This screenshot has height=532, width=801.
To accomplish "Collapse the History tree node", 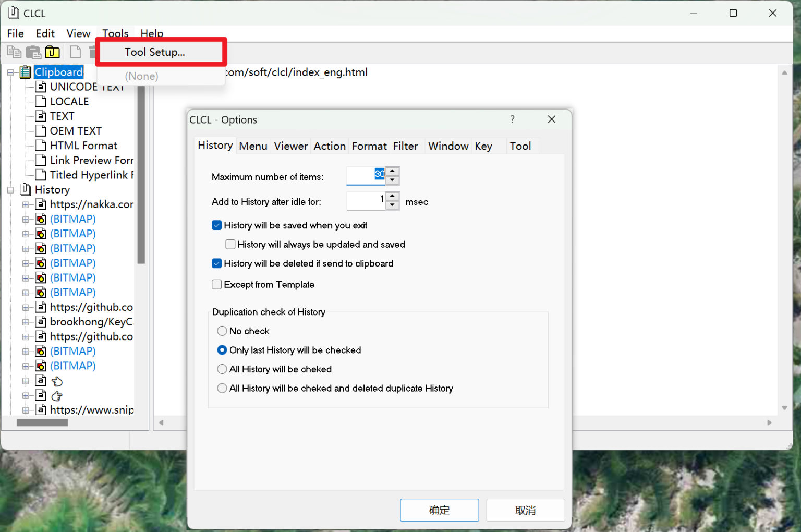I will (x=10, y=190).
